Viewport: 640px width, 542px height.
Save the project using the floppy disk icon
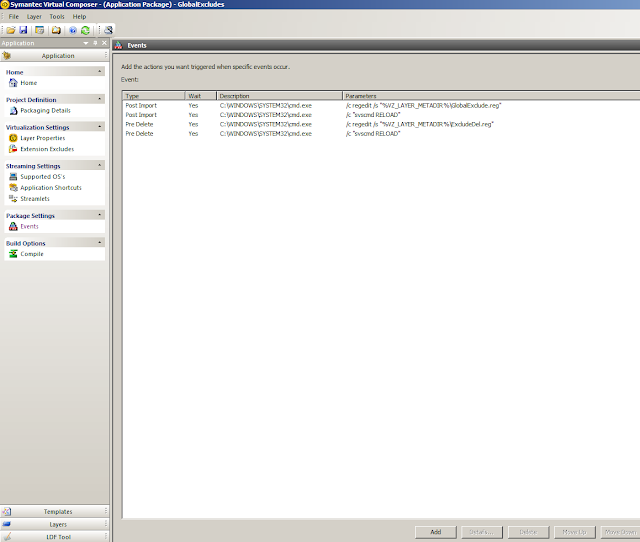click(x=23, y=30)
